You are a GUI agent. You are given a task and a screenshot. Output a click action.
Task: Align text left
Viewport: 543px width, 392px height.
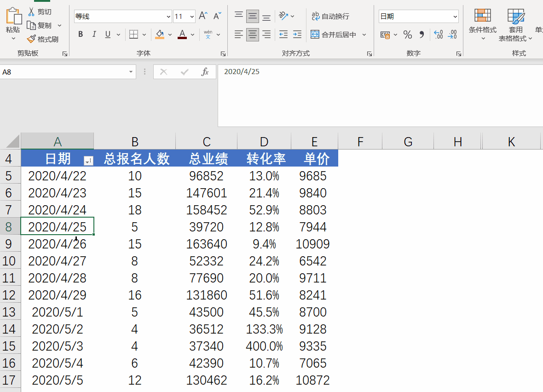tap(239, 35)
